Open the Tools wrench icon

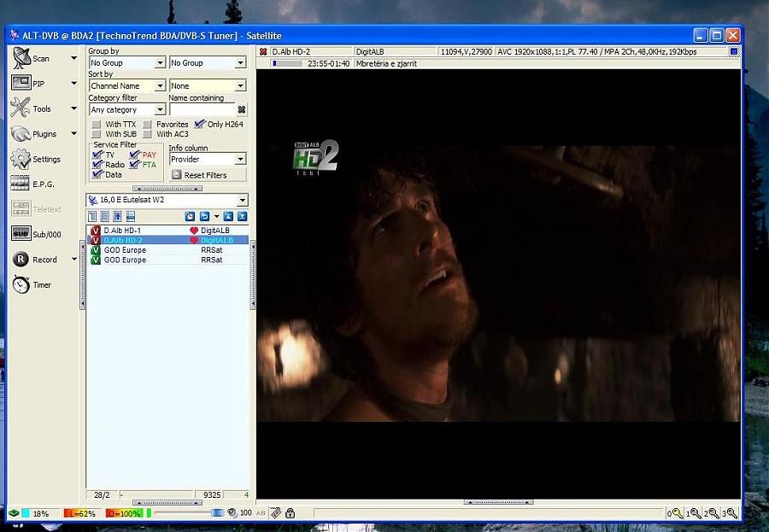click(21, 108)
